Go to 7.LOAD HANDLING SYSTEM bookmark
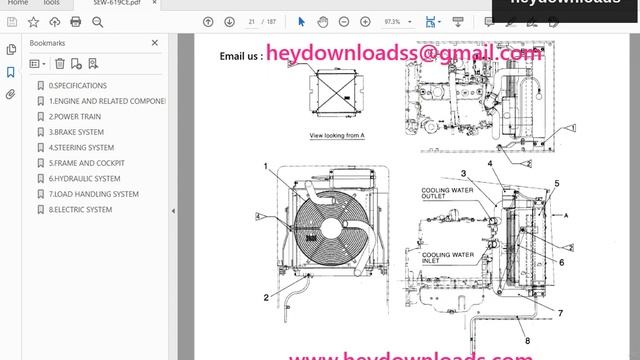Image resolution: width=640 pixels, height=360 pixels. pyautogui.click(x=94, y=194)
